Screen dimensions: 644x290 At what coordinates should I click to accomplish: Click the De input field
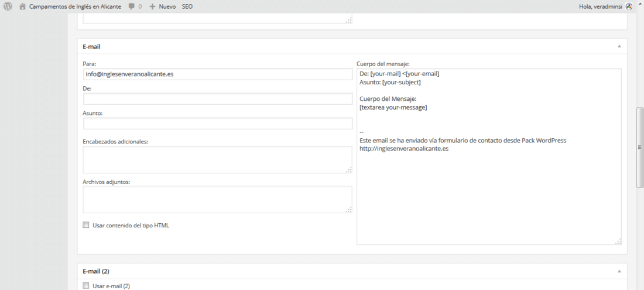[x=218, y=99]
